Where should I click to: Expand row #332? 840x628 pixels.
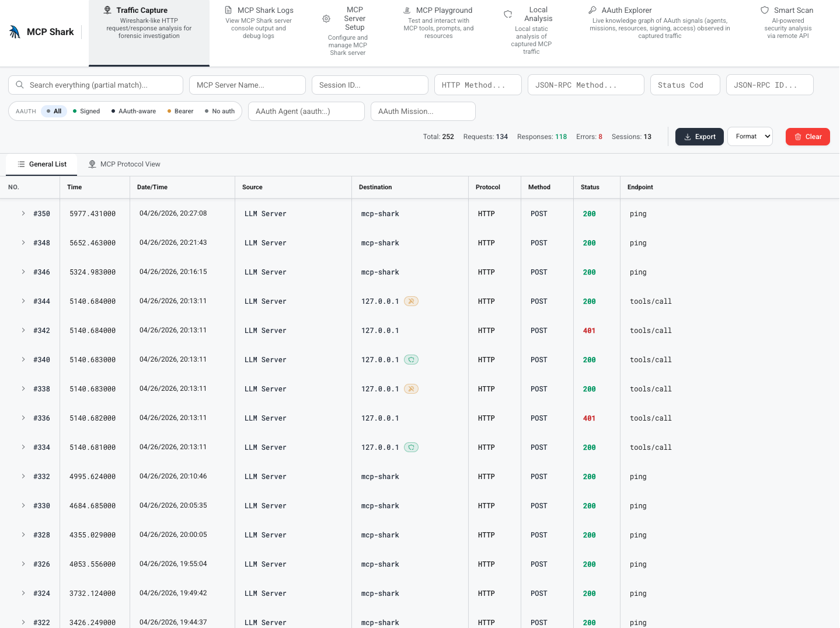tap(23, 477)
